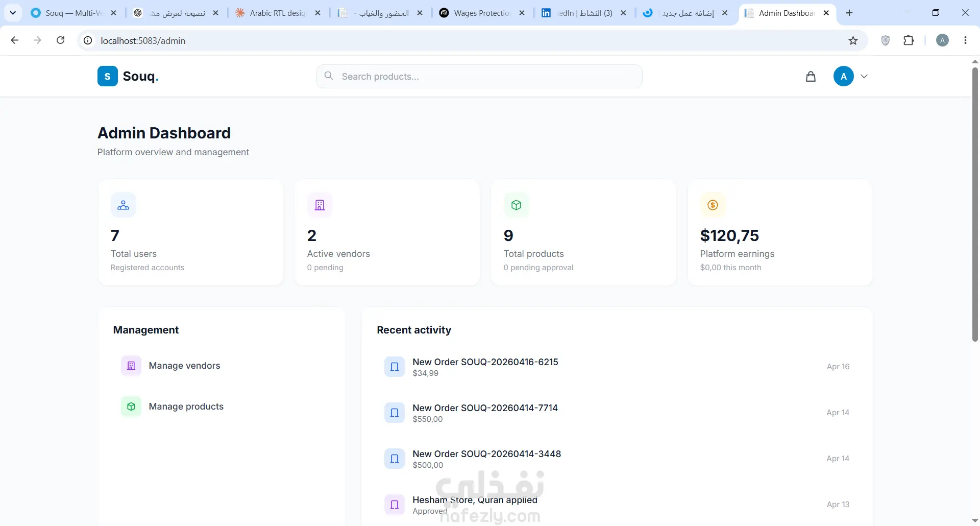This screenshot has height=526, width=980.
Task: Click icon of order SOUQ-20260414-3448
Action: 395,459
